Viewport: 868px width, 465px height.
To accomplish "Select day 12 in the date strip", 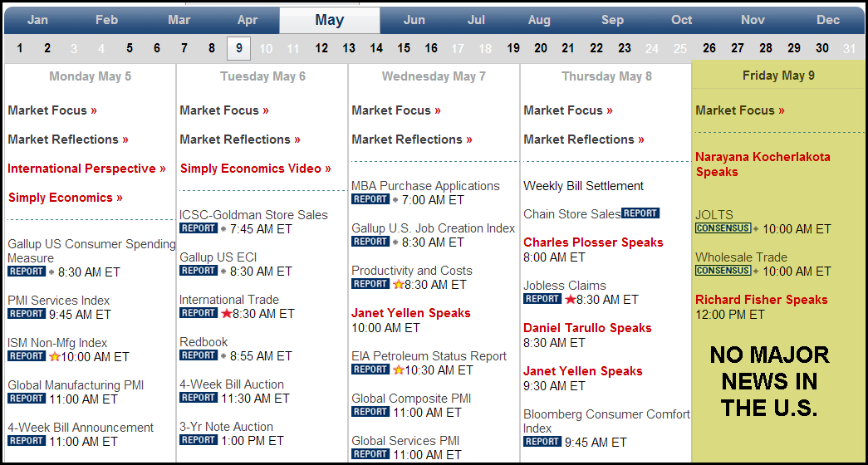I will 321,48.
